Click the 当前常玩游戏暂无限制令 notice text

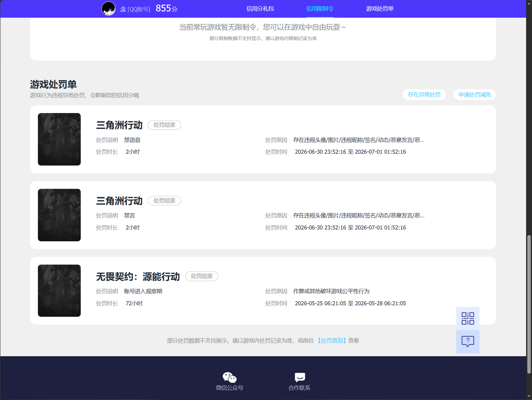(262, 27)
